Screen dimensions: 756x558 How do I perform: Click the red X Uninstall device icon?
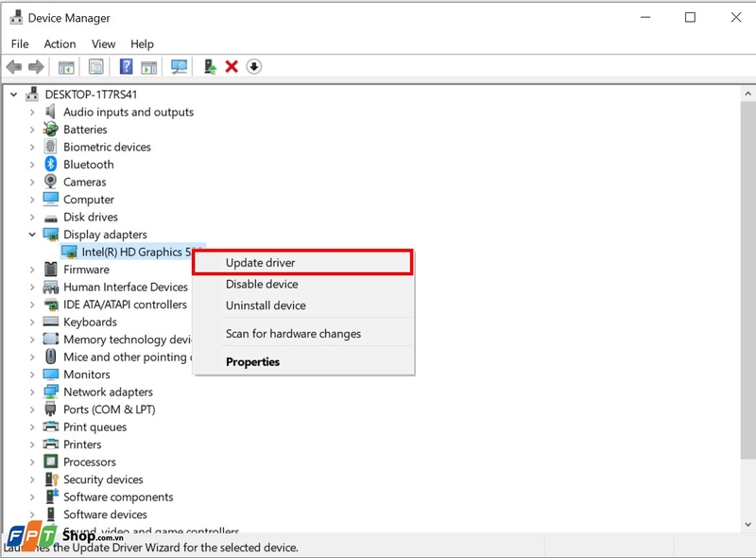tap(232, 66)
